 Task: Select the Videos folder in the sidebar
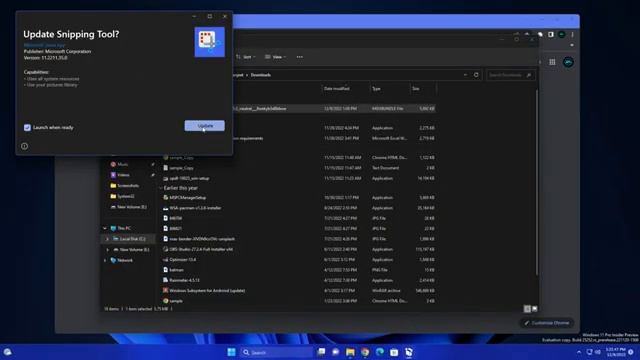click(x=123, y=175)
